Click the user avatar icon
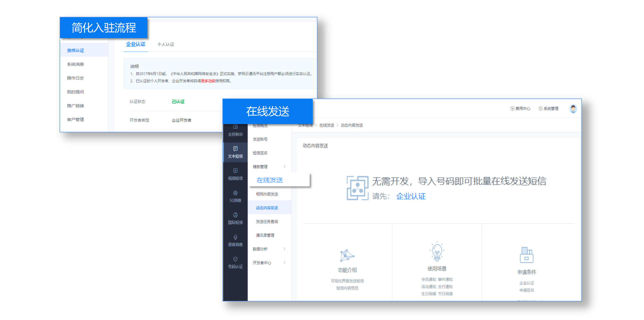The image size is (644, 320). (x=573, y=109)
